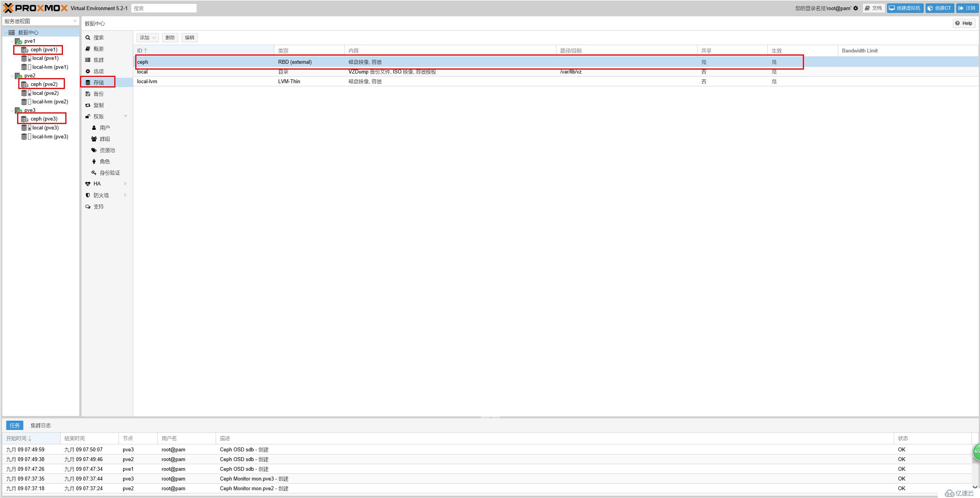Viewport: 980px width, 498px height.
Task: Open the 添加 storage dropdown button
Action: pos(147,38)
